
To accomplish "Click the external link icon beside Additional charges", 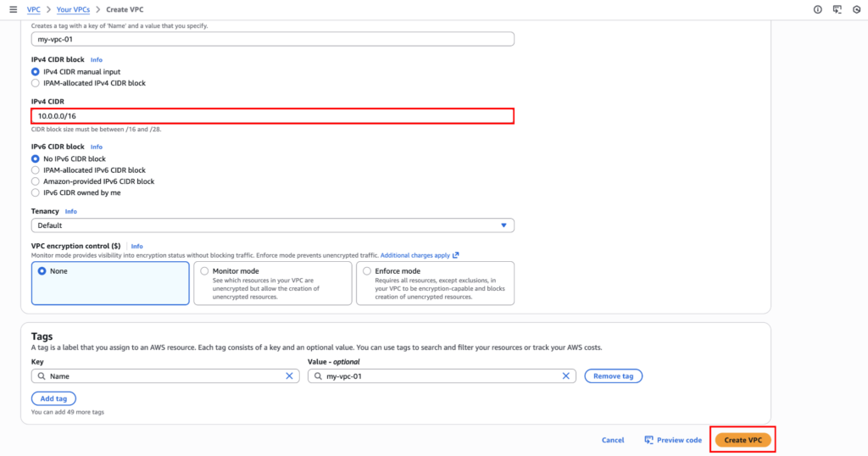I will click(456, 255).
